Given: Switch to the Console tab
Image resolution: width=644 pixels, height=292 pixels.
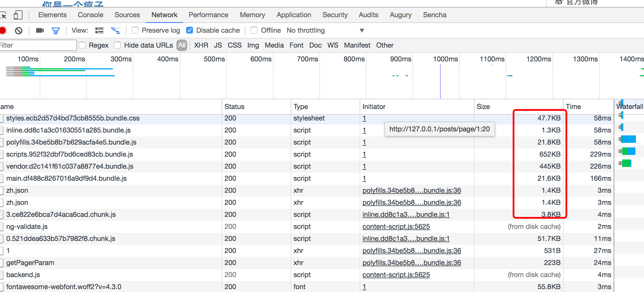Looking at the screenshot, I should click(x=90, y=15).
